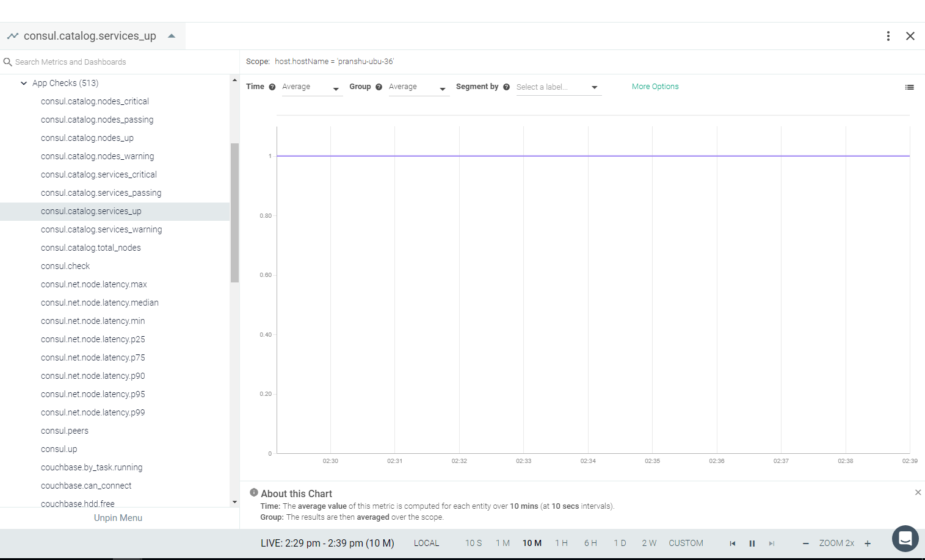Zoom in with the plus icon

point(868,544)
